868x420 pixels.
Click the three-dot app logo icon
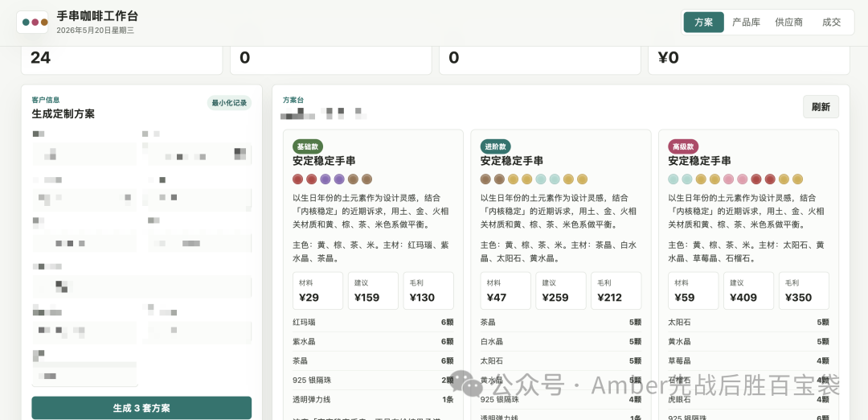32,23
